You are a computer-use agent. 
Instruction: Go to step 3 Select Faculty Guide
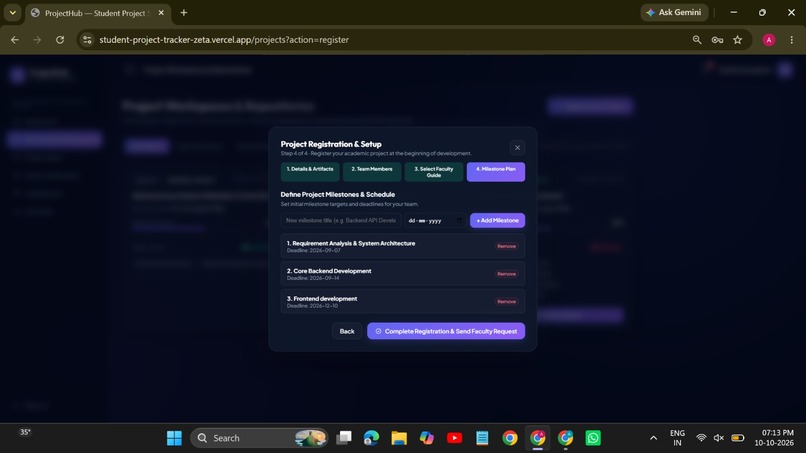pos(434,172)
